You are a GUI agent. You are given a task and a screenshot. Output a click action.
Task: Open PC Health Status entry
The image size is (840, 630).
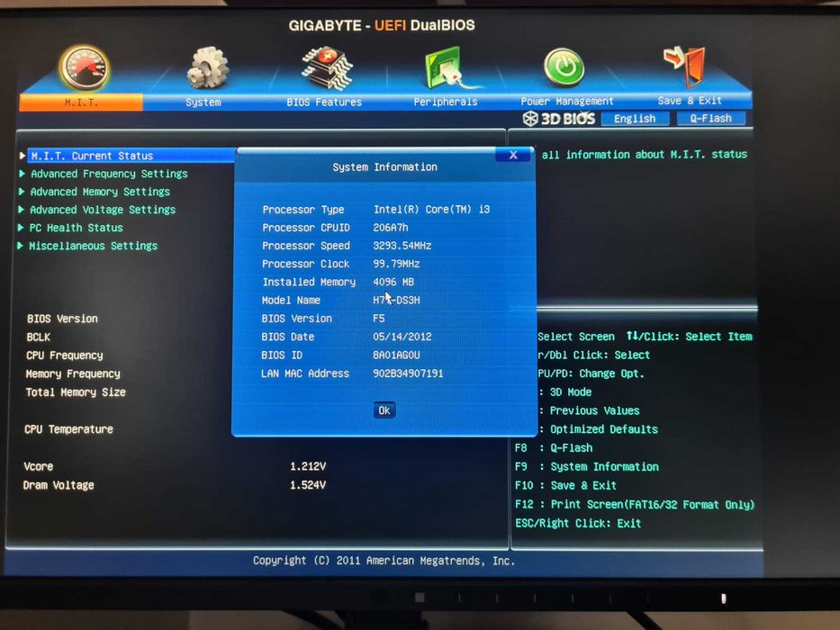tap(76, 228)
